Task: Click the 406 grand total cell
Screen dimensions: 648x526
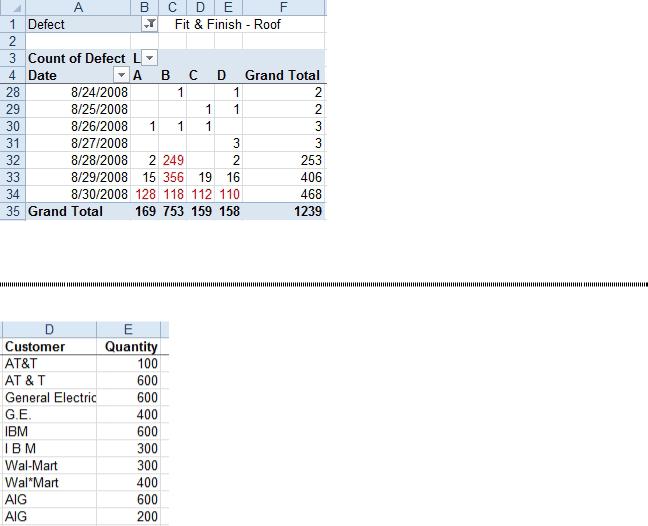Action: (x=284, y=177)
